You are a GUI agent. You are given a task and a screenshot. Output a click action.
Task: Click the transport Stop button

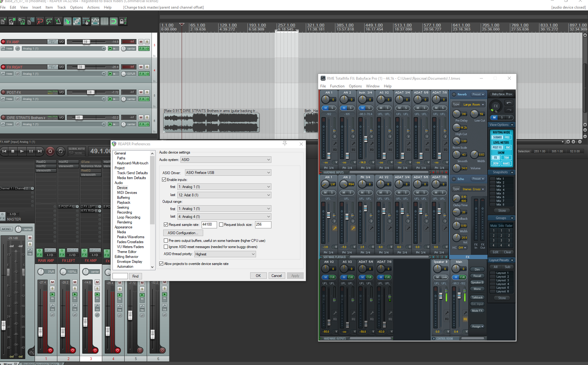[13, 151]
